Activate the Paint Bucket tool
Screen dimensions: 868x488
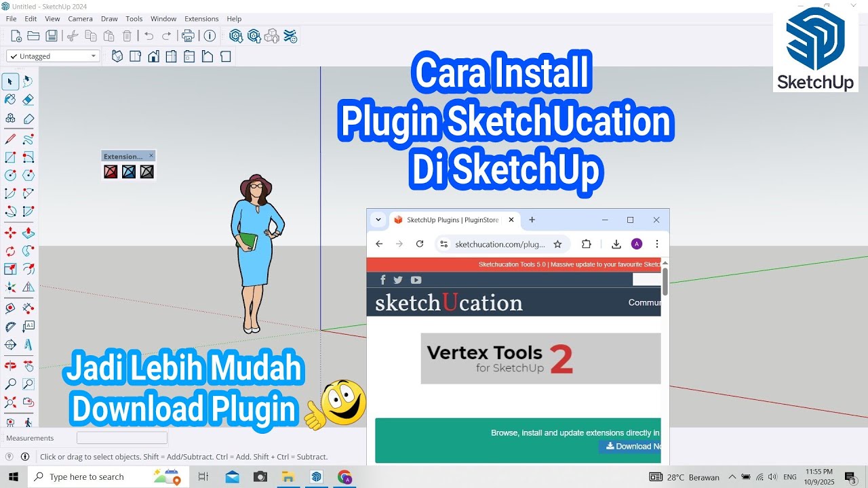pyautogui.click(x=10, y=100)
